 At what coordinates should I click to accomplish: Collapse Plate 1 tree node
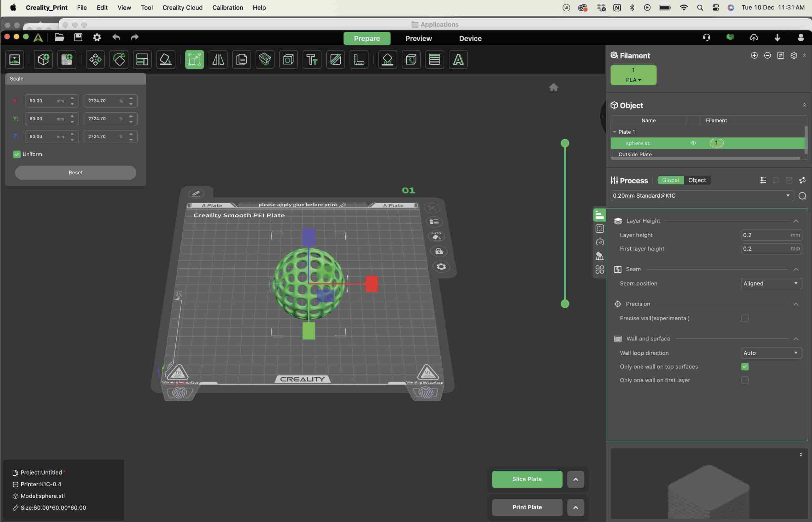pyautogui.click(x=615, y=132)
